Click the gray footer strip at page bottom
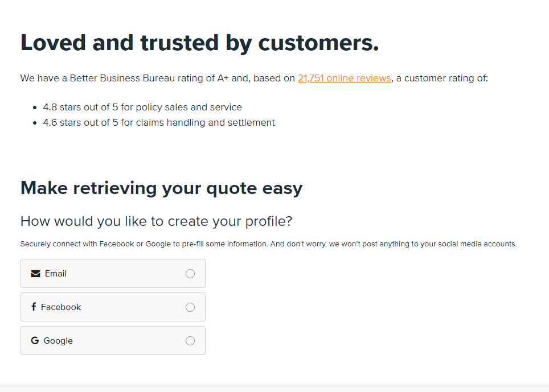 (x=274, y=389)
